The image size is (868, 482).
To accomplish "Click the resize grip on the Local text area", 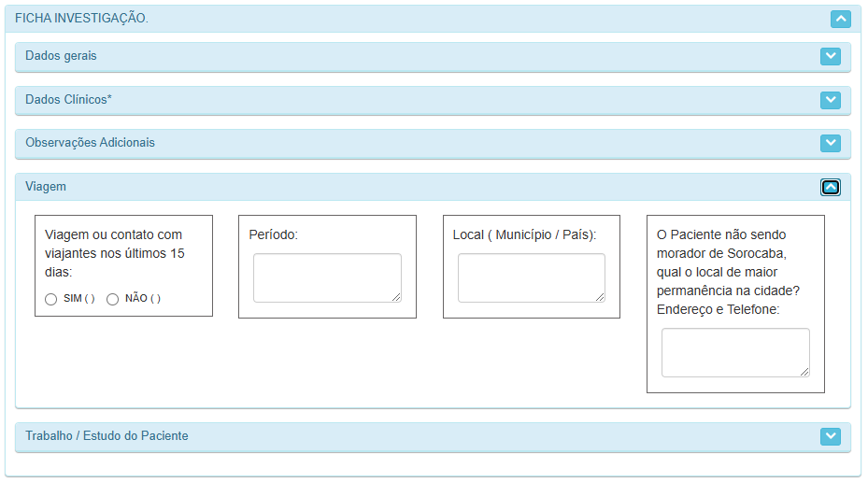I will (x=600, y=297).
